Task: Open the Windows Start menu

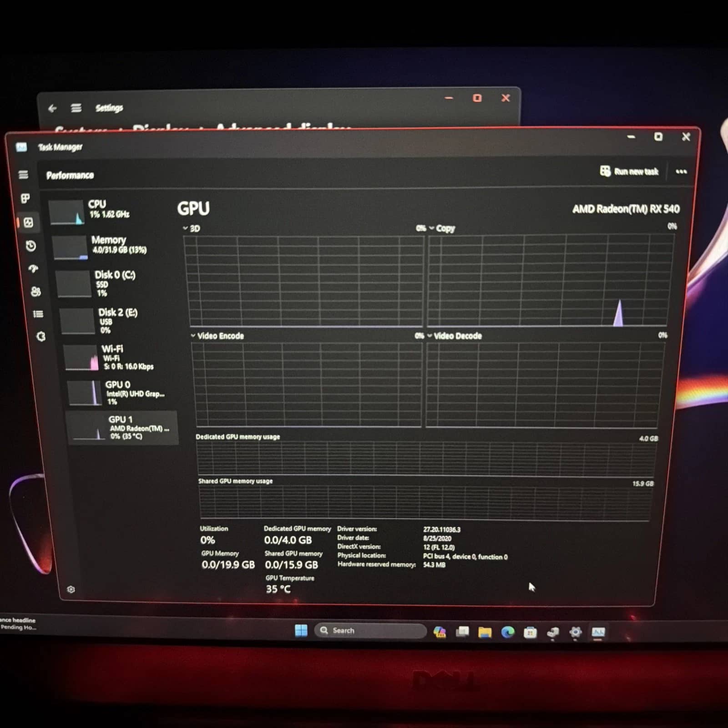Action: 301,631
